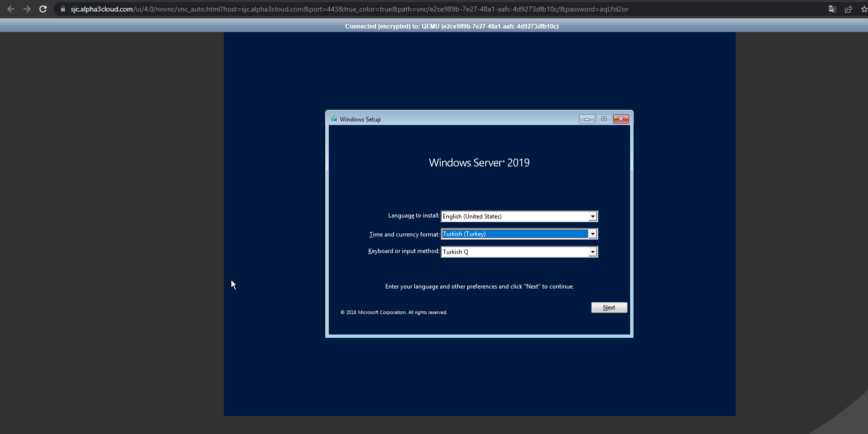Viewport: 868px width, 434px height.
Task: Maximize the Windows Setup window
Action: click(604, 119)
